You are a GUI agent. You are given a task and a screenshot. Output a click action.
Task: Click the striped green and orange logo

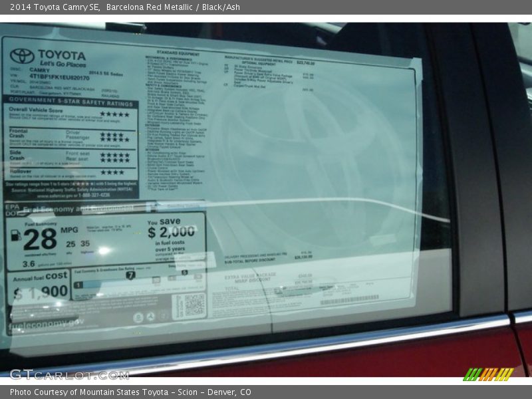click(x=488, y=374)
